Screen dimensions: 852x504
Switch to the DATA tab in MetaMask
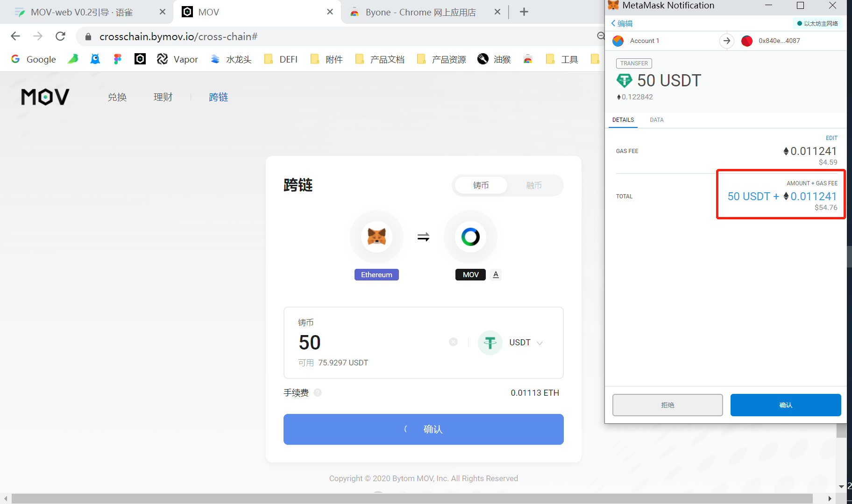(656, 120)
